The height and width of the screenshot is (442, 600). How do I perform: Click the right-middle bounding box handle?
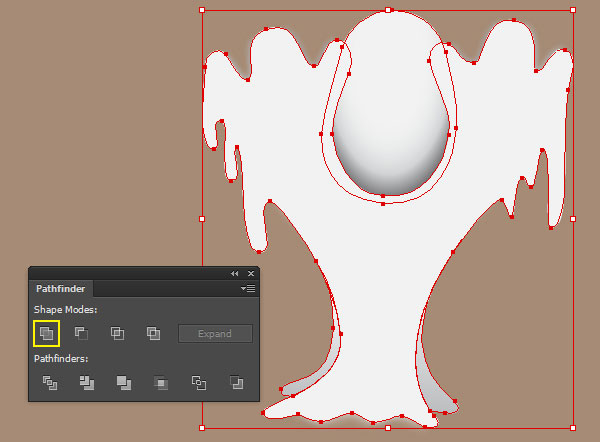pyautogui.click(x=573, y=219)
